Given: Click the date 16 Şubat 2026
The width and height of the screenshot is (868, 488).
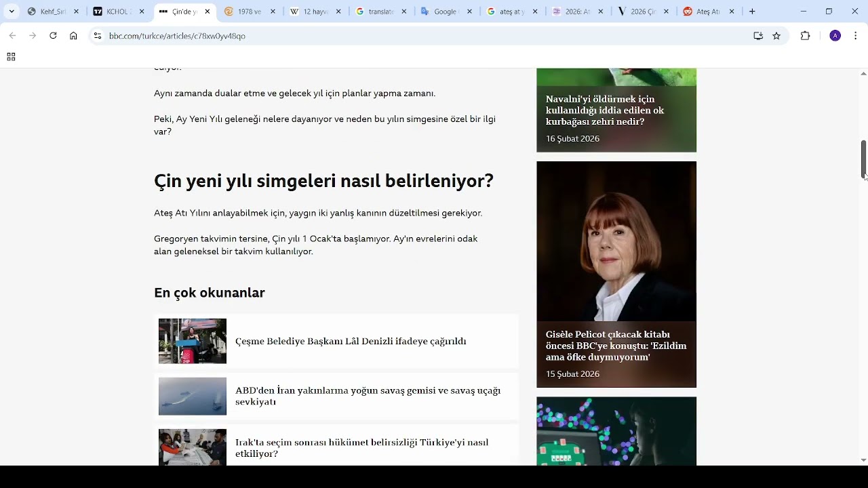Looking at the screenshot, I should point(572,139).
